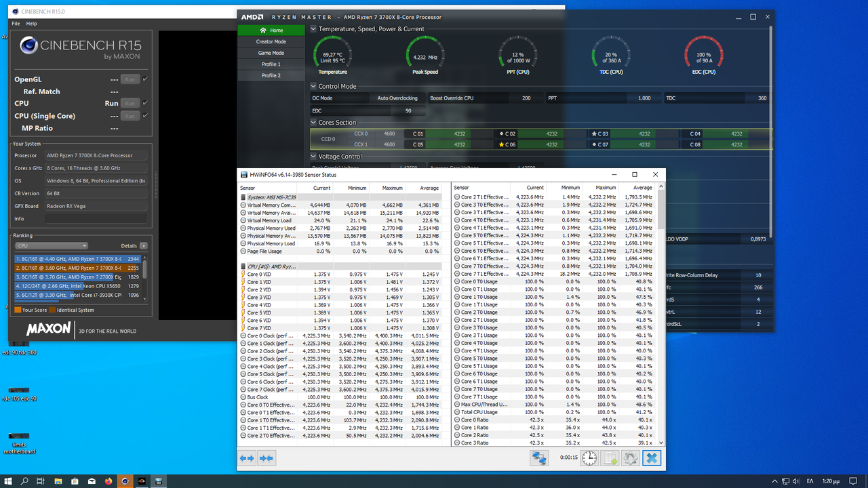The width and height of the screenshot is (868, 488).
Task: Switch to Game Mode profile
Action: click(x=271, y=53)
